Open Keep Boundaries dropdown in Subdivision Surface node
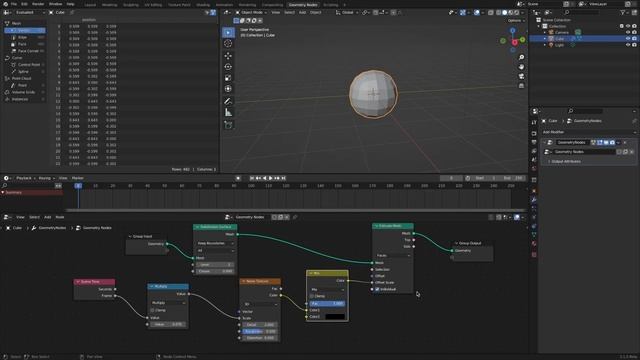Viewport: 640px width, 360px height. point(215,243)
